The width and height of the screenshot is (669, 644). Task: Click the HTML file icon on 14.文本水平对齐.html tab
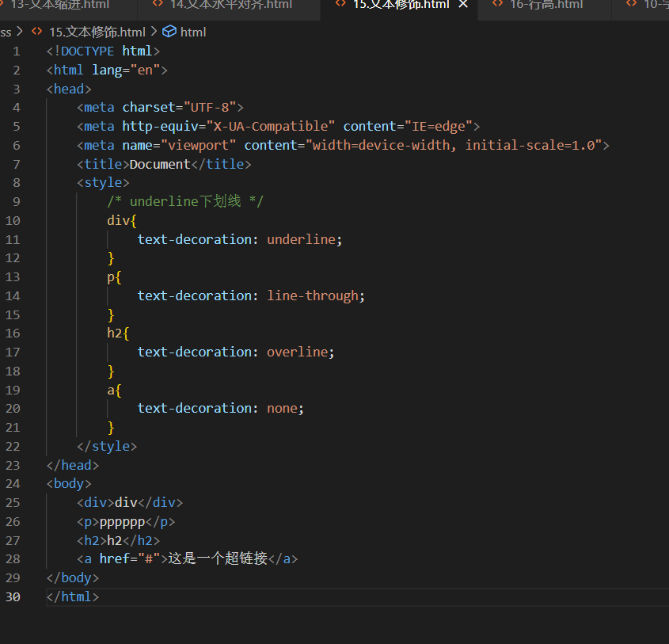pyautogui.click(x=158, y=5)
